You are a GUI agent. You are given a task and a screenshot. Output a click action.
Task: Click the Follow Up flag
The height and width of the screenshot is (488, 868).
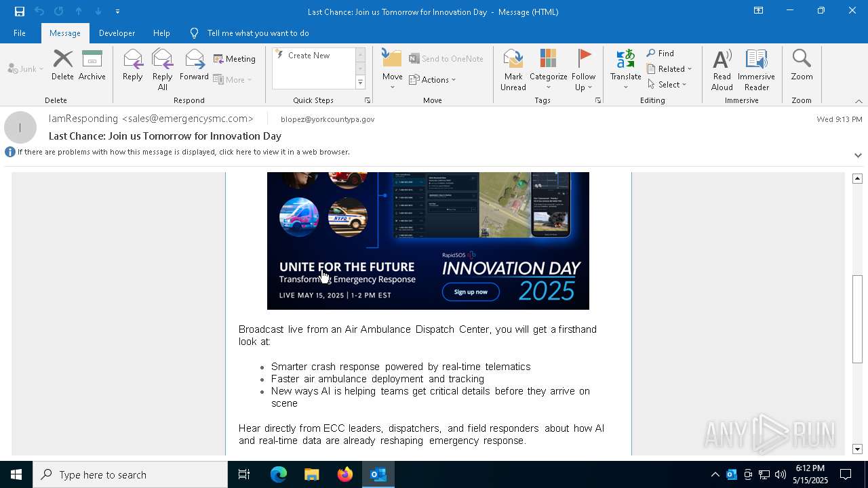pyautogui.click(x=583, y=69)
